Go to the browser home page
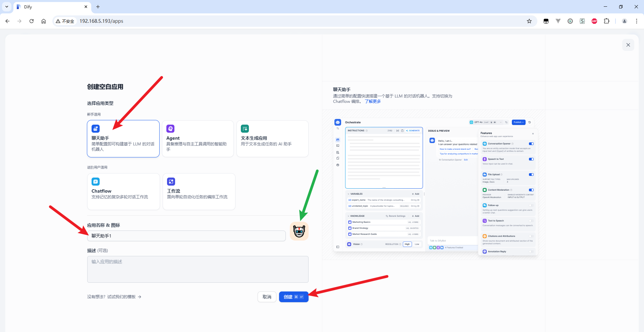 (44, 21)
